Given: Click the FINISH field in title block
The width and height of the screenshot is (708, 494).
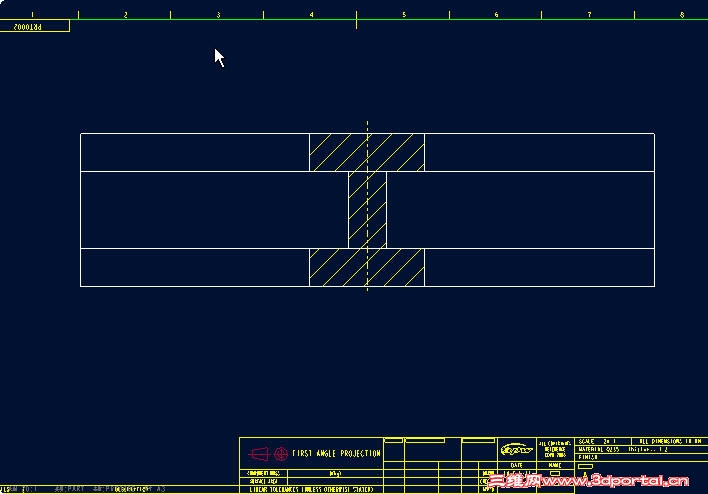Looking at the screenshot, I should [x=588, y=457].
